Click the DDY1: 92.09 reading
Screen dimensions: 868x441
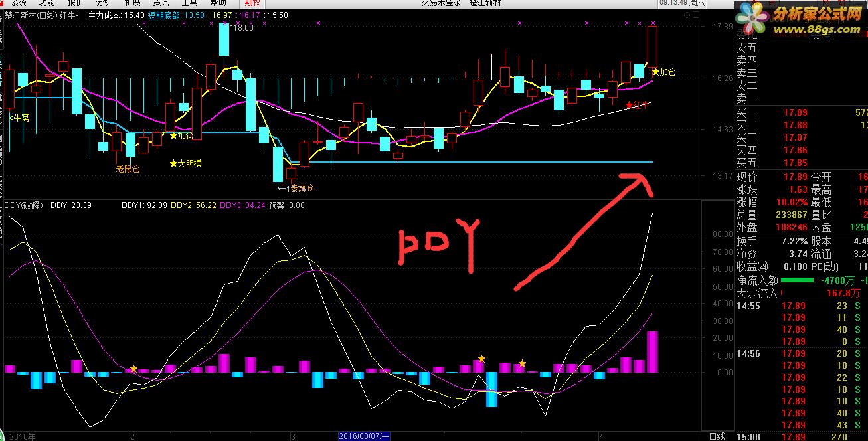pyautogui.click(x=144, y=205)
